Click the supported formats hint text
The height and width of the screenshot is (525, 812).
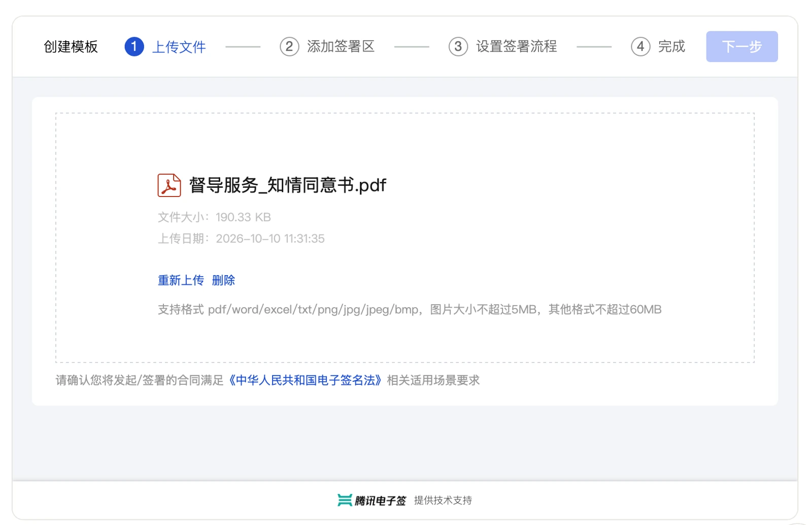410,310
